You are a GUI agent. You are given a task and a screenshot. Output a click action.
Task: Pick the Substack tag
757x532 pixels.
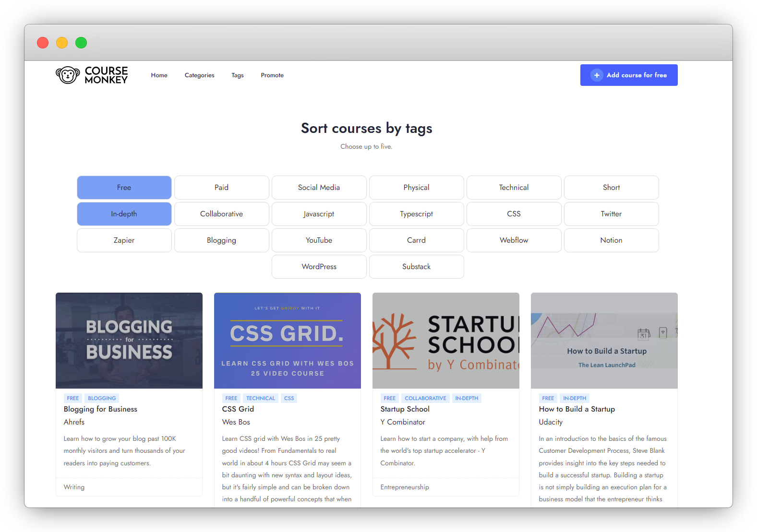click(417, 267)
